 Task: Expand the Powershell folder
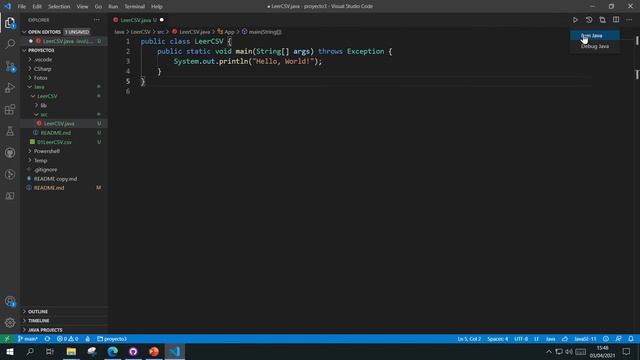tap(47, 151)
